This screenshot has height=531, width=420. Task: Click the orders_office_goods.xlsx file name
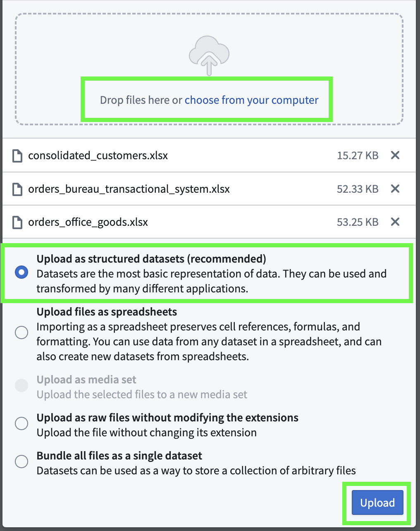pos(88,222)
